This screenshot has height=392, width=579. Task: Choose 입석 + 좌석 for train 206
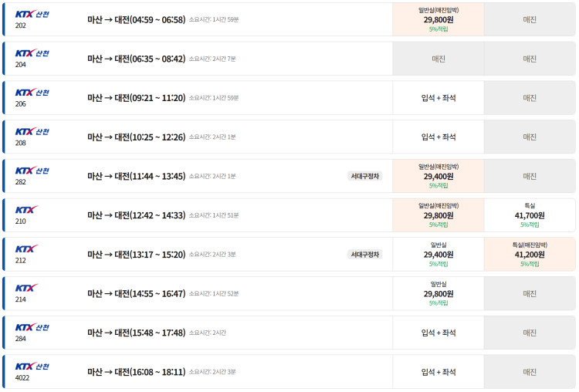coord(438,98)
